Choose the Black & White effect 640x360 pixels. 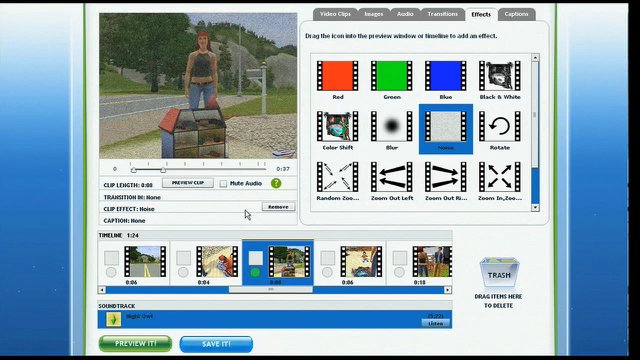500,76
